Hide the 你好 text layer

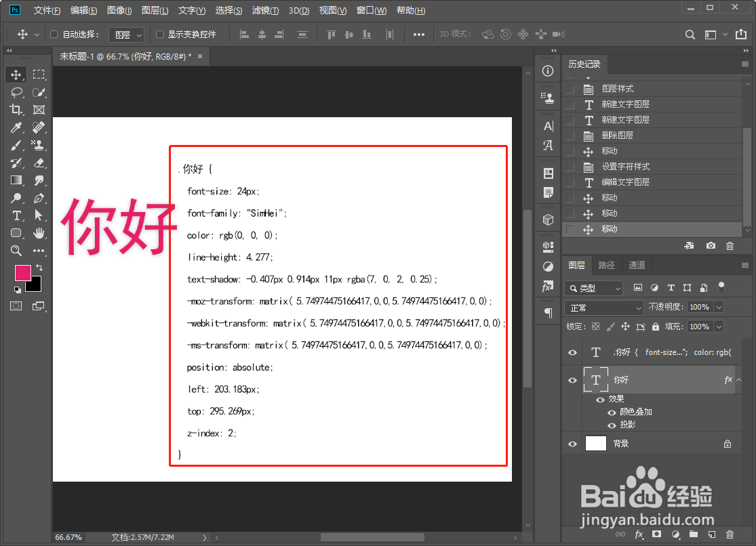point(572,380)
